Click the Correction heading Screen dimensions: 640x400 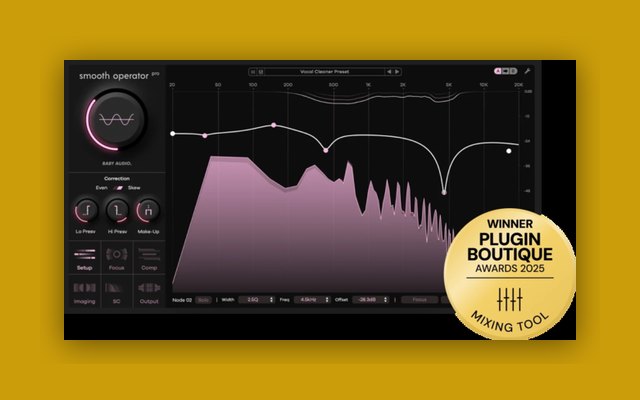point(117,178)
